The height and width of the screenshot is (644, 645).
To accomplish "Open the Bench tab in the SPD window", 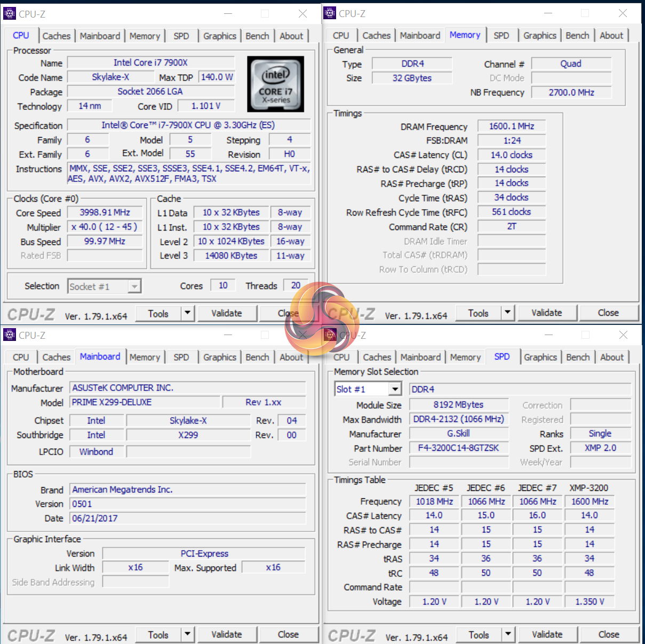I will [578, 357].
